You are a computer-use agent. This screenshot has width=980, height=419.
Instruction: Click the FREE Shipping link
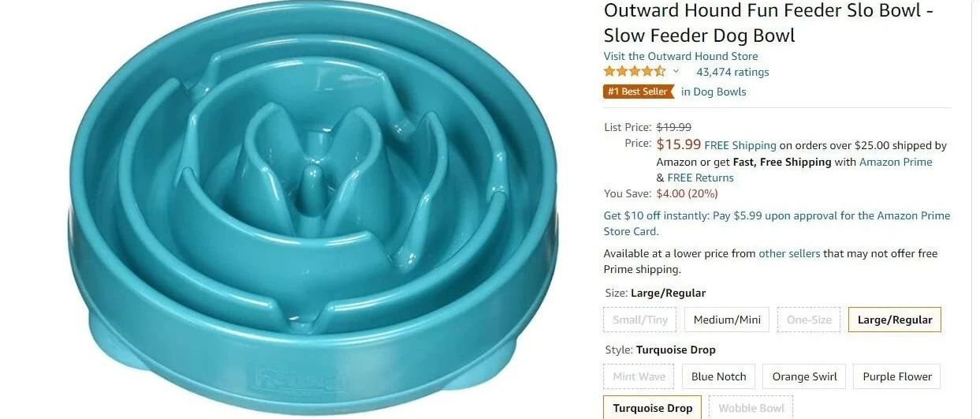tap(740, 145)
